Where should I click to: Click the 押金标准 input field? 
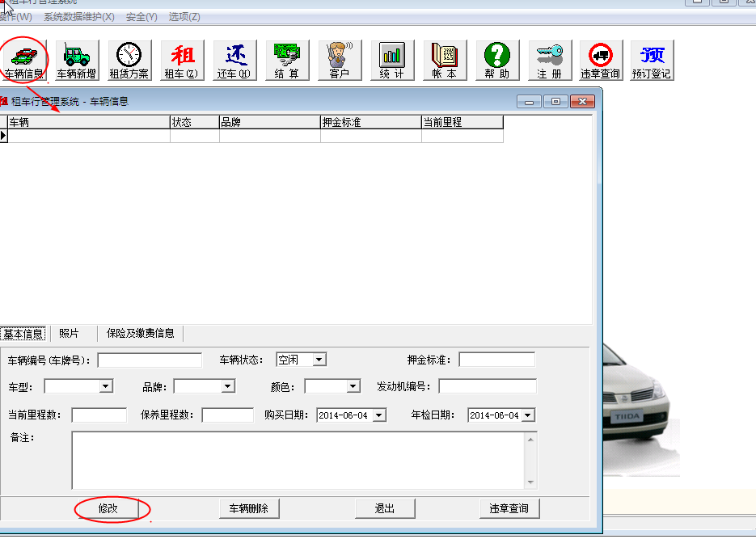(x=497, y=360)
